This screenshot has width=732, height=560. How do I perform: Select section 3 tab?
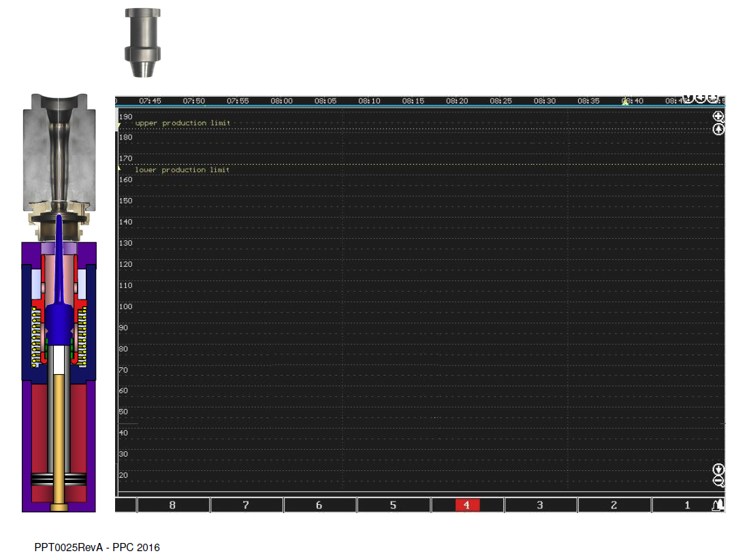point(540,505)
